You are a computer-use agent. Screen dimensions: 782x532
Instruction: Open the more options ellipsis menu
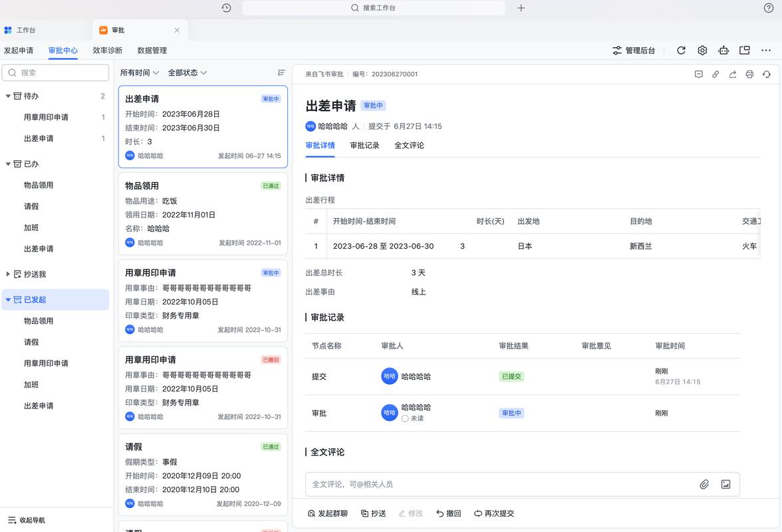coord(766,51)
